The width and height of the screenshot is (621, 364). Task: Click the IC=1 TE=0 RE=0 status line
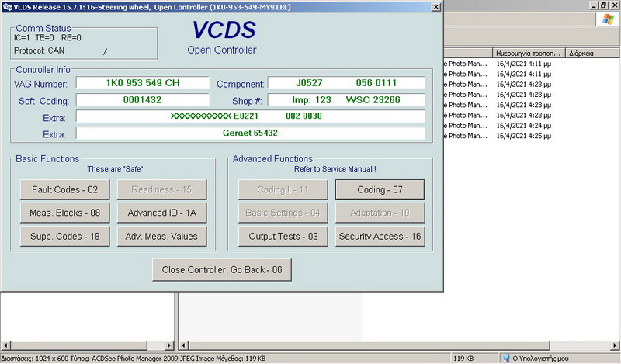[47, 38]
